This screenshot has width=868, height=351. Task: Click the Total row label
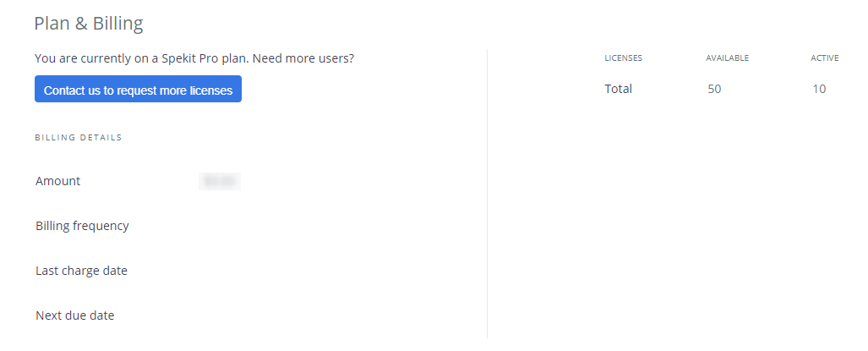[x=619, y=89]
